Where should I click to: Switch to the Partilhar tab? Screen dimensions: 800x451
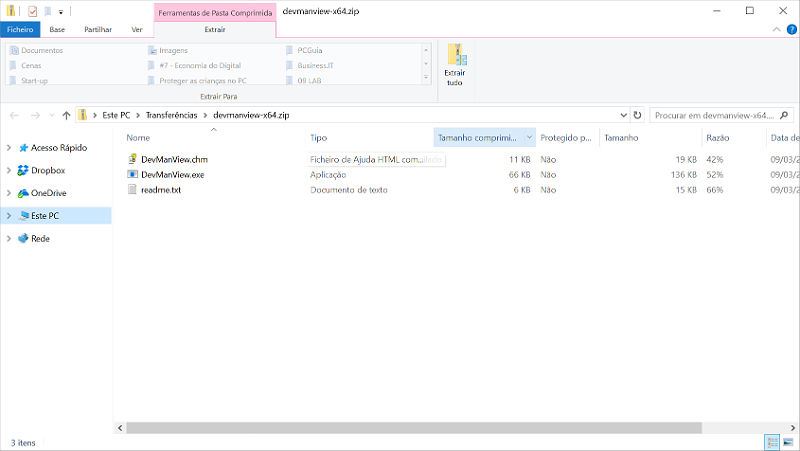click(98, 30)
